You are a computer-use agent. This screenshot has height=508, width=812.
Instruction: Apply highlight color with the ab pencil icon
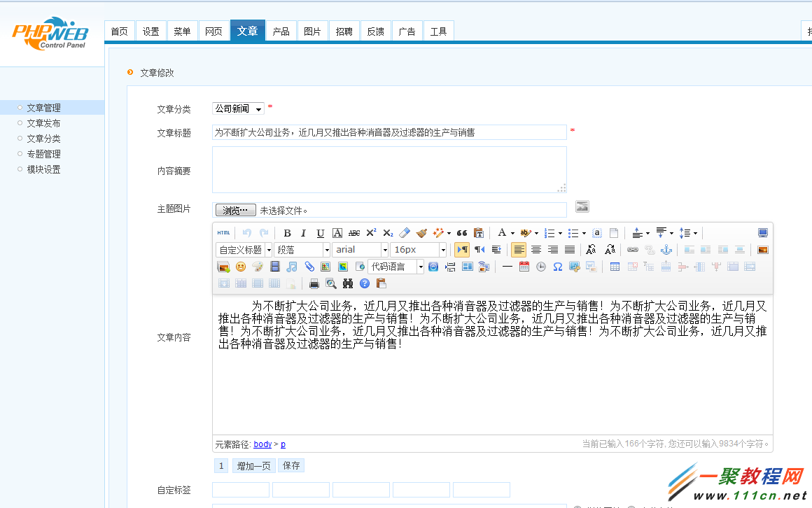tap(525, 233)
